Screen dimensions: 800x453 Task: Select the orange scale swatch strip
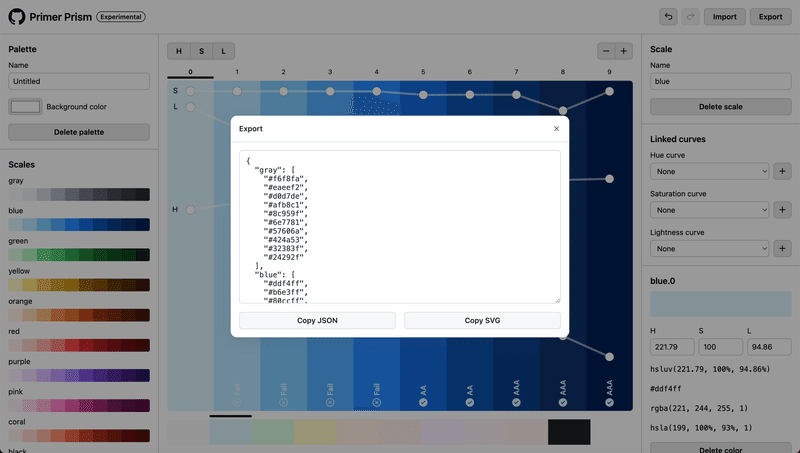click(x=79, y=315)
